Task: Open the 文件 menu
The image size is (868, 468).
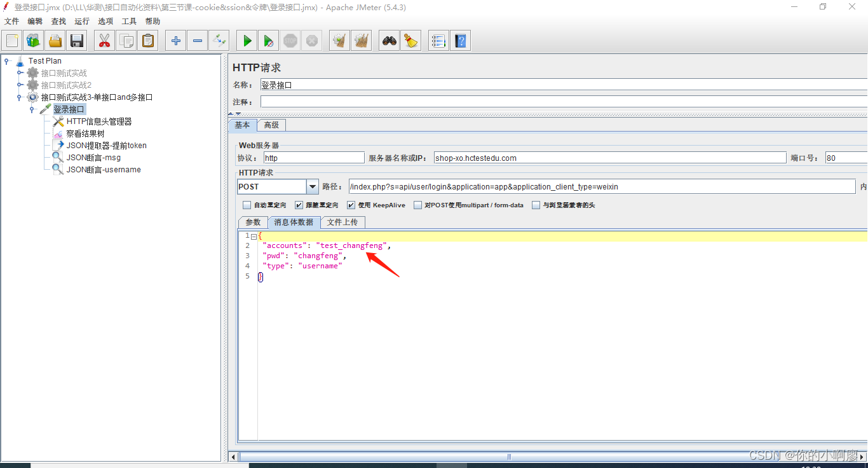Action: [12, 21]
